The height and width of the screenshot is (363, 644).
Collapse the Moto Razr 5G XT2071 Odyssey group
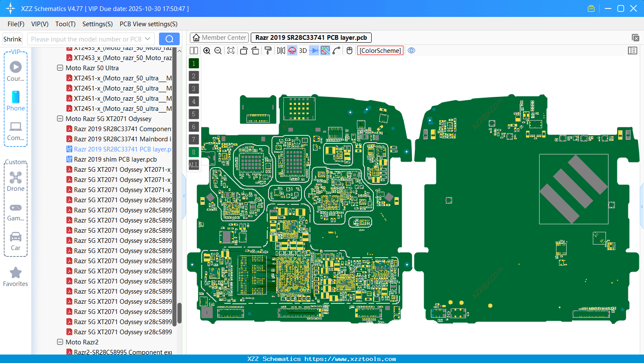[x=60, y=118]
